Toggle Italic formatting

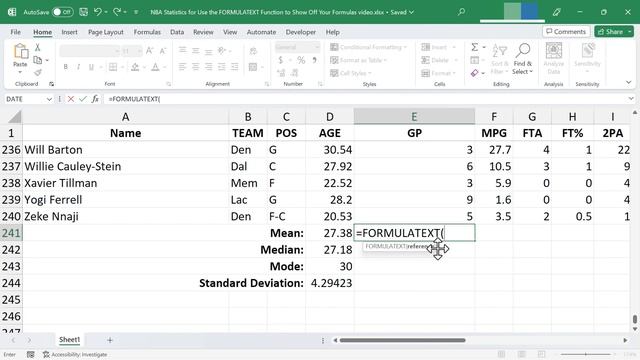pos(78,67)
